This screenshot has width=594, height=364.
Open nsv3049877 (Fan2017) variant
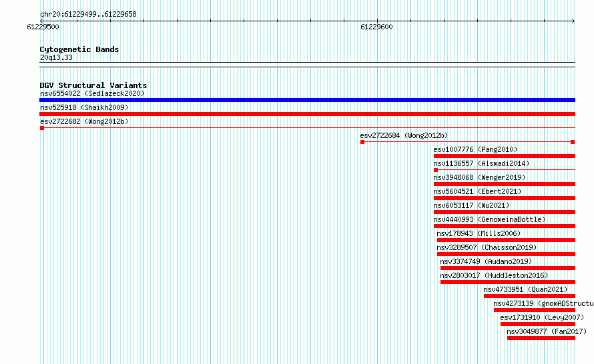[x=547, y=331]
